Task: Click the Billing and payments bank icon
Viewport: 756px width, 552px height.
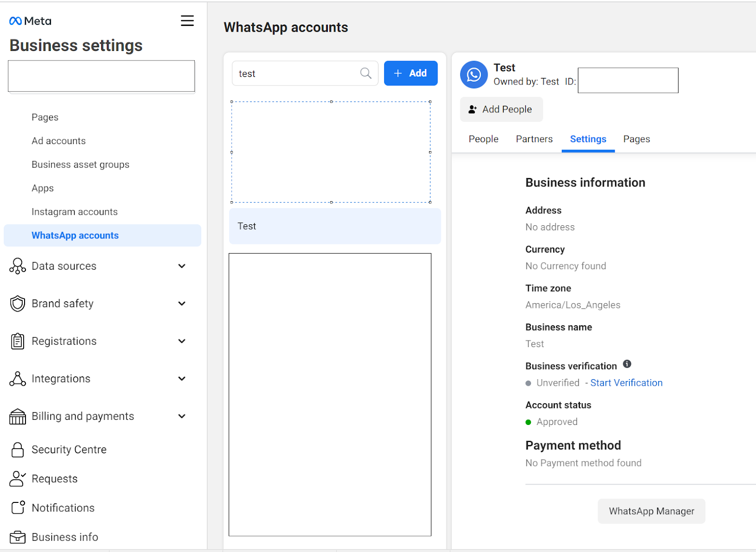Action: pos(17,416)
